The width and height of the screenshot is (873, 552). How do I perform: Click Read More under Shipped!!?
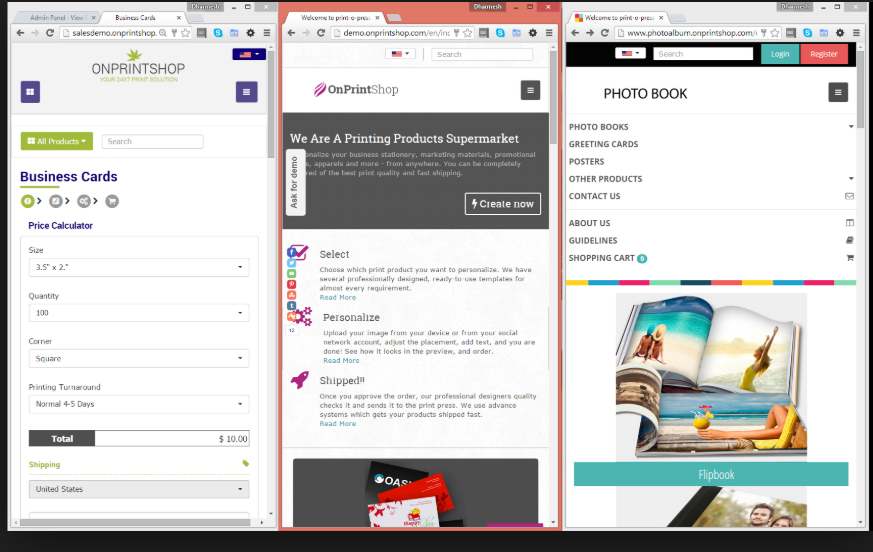pyautogui.click(x=338, y=424)
